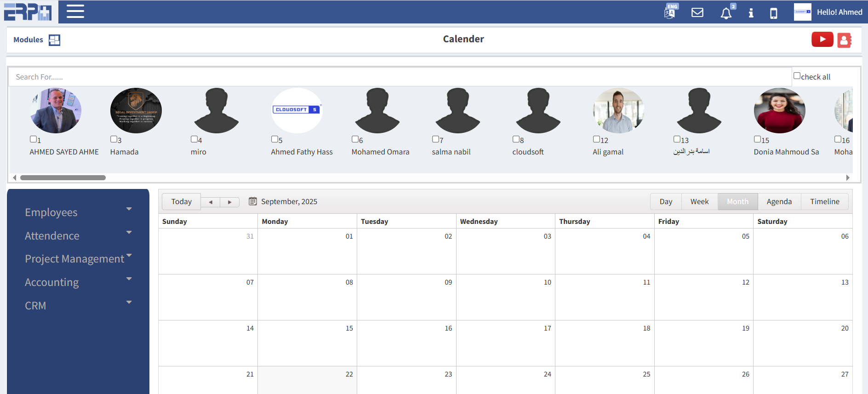Open the YouTube video icon

(822, 40)
